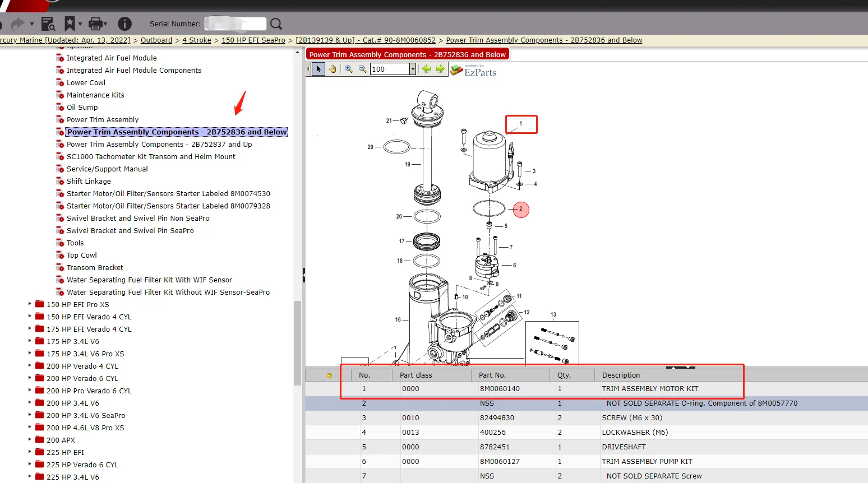Viewport: 868px width, 483px height.
Task: Click the zoom in magnifier above the diagram
Action: pyautogui.click(x=349, y=69)
